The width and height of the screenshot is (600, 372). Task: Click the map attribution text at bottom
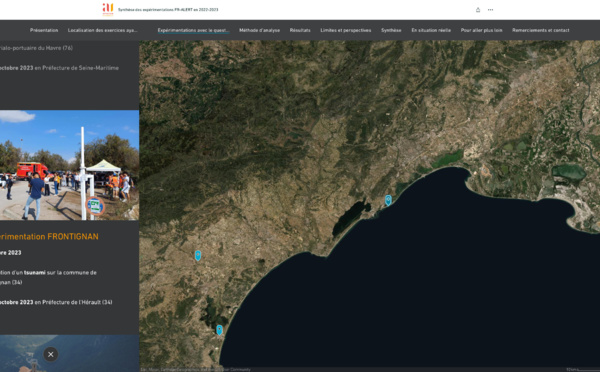(195, 369)
